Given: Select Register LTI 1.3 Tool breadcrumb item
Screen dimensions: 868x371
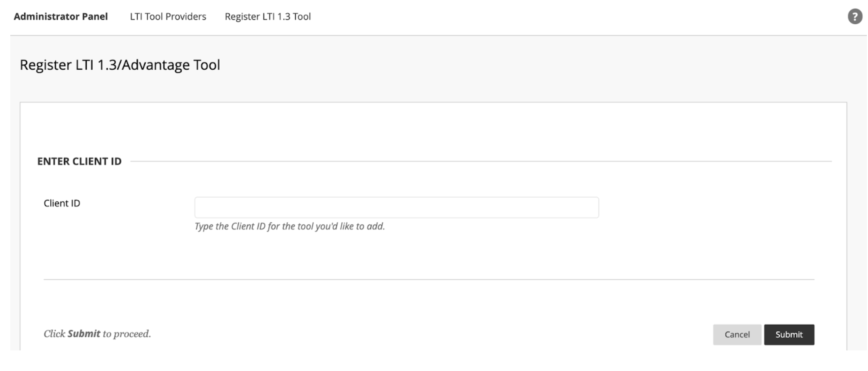Looking at the screenshot, I should [x=268, y=16].
